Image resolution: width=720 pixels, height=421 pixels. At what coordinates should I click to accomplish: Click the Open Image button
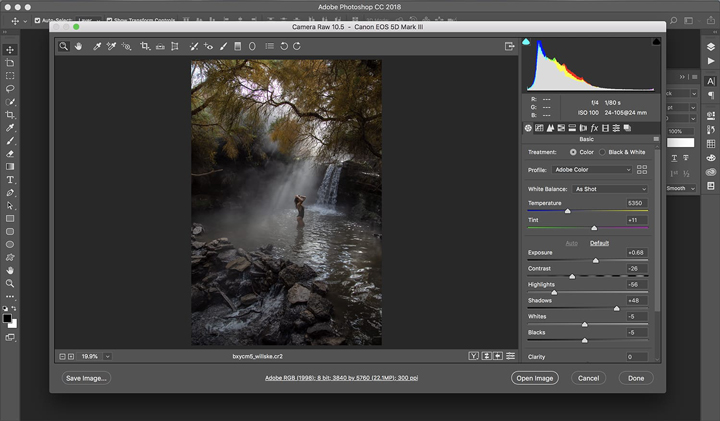[x=535, y=378]
